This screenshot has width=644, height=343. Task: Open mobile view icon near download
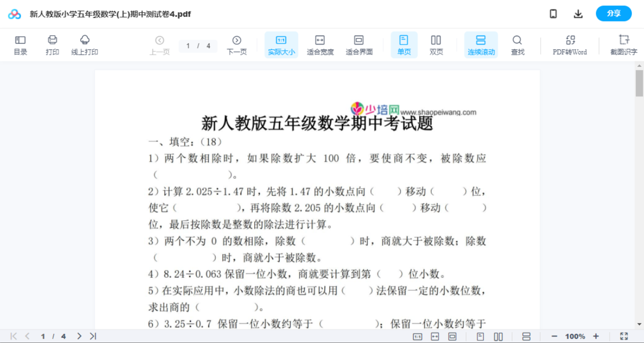pyautogui.click(x=553, y=13)
